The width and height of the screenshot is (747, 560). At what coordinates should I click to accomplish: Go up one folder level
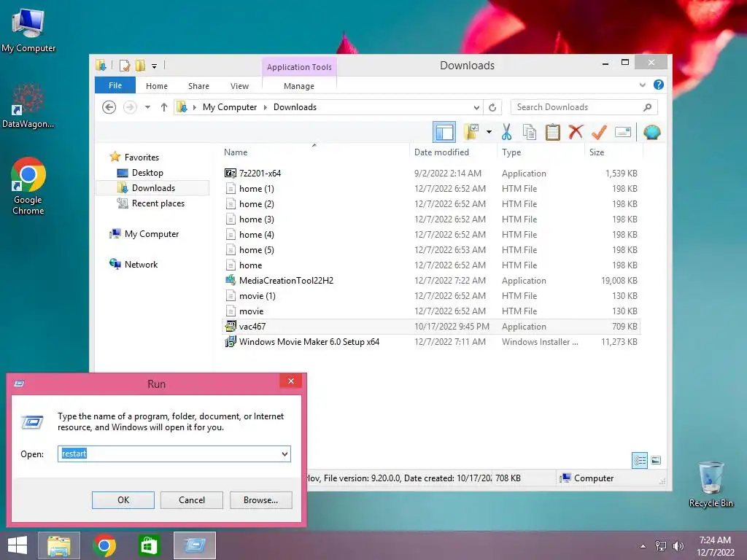[164, 107]
